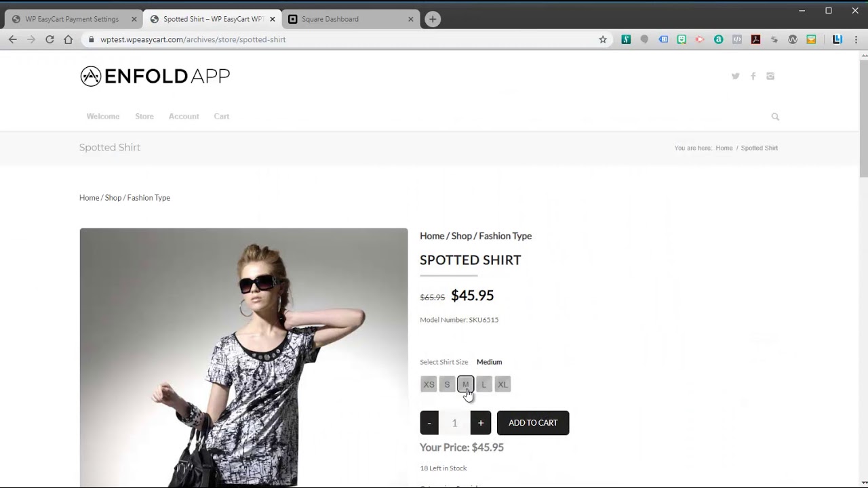Click the red video camera extension icon
Viewport: 868px width, 488px height.
click(x=700, y=39)
